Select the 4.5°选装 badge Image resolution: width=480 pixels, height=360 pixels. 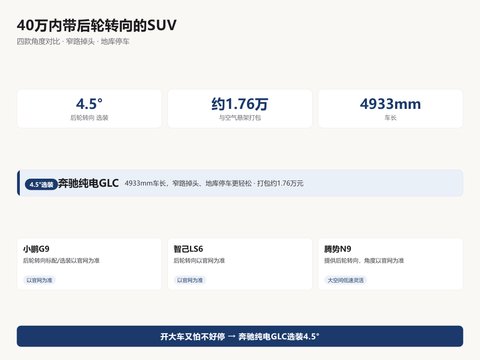41,184
